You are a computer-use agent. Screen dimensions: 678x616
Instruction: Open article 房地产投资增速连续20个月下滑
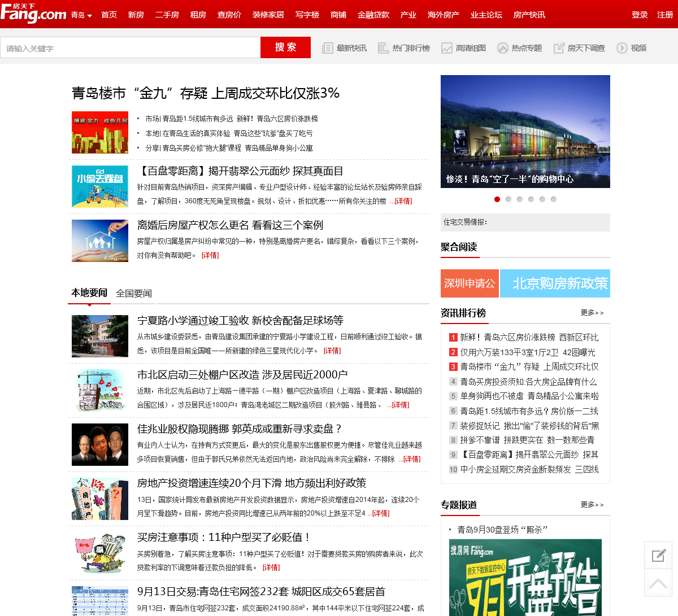[252, 483]
